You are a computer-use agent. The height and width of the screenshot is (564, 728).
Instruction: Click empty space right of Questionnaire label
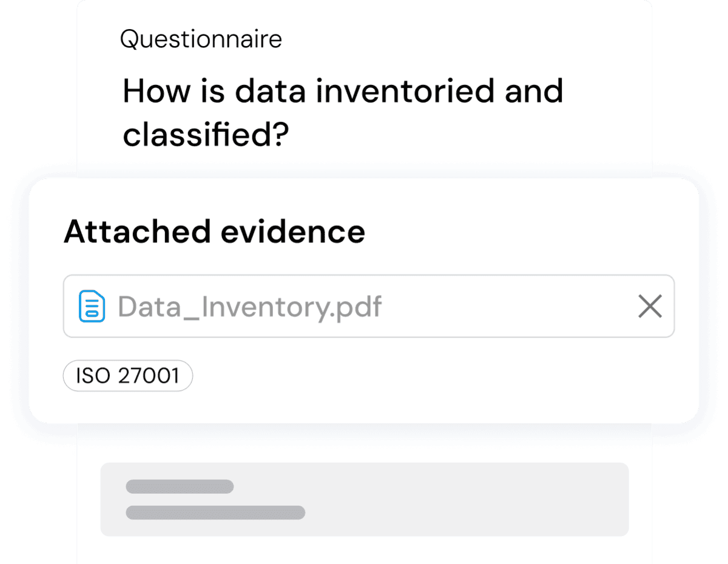[x=461, y=39]
